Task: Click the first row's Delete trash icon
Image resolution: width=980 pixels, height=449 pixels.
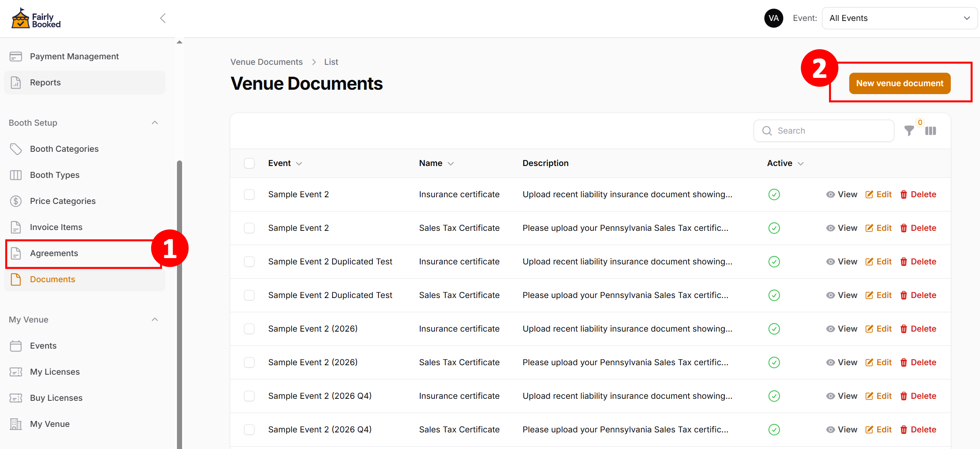Action: 903,194
